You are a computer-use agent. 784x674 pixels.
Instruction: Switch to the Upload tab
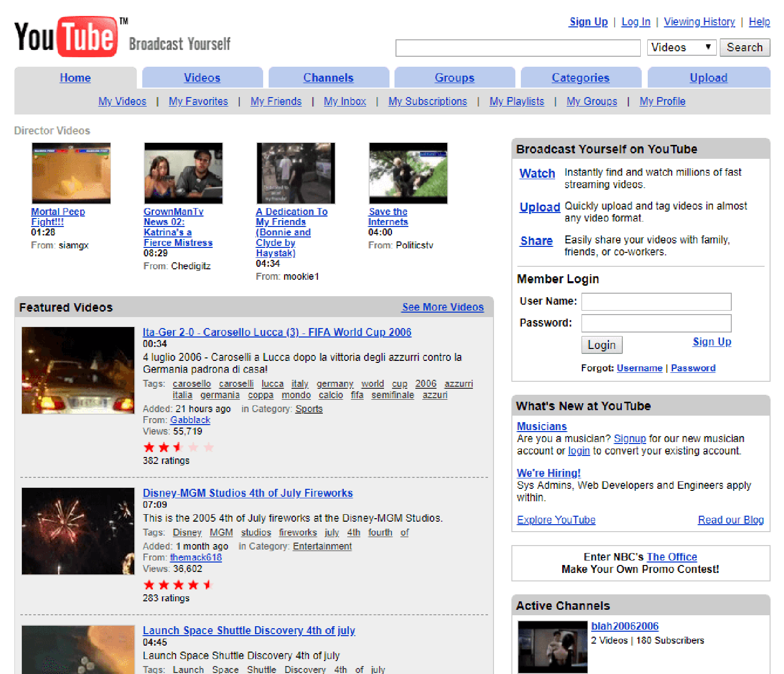[x=708, y=78]
